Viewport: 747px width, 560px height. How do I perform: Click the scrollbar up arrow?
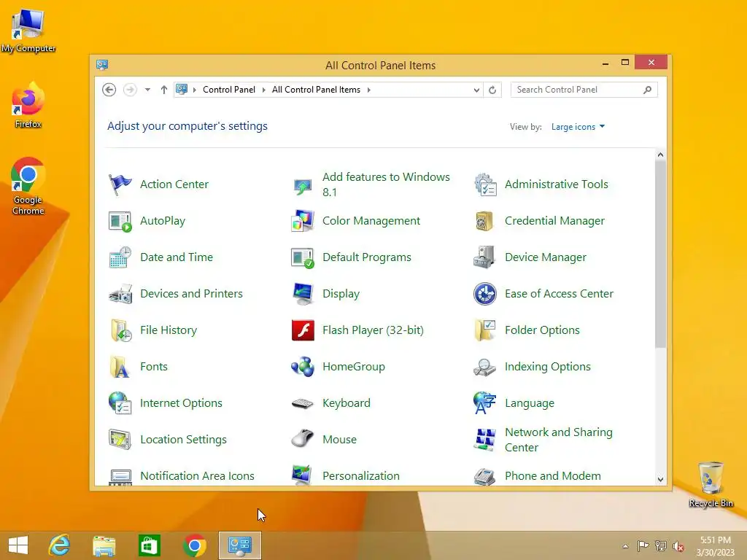tap(660, 155)
